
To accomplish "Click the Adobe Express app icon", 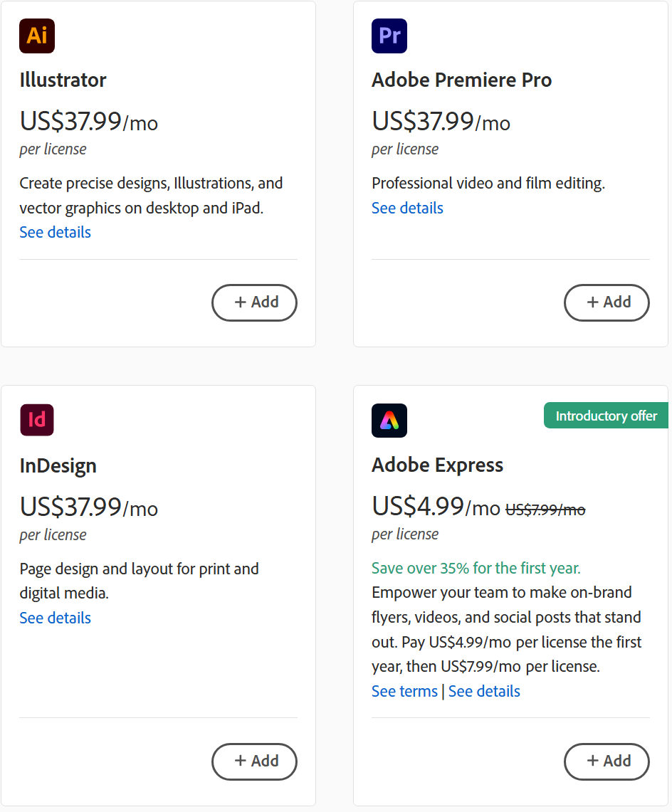I will pyautogui.click(x=389, y=420).
